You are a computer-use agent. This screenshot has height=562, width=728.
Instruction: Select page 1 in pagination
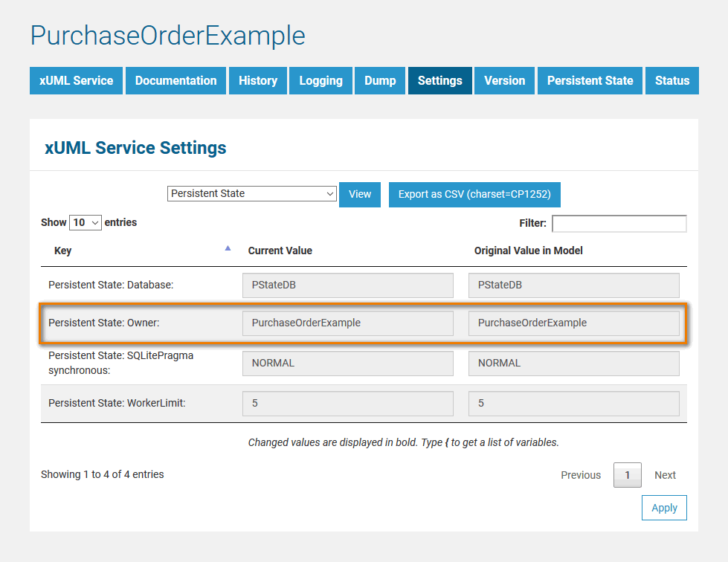[627, 474]
